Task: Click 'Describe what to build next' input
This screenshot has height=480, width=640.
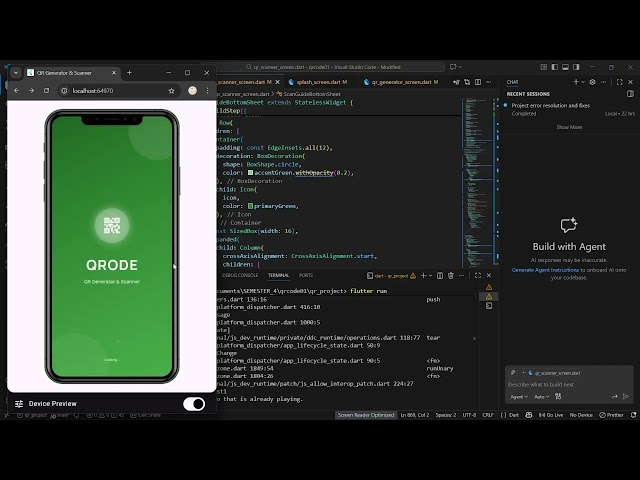Action: click(569, 384)
